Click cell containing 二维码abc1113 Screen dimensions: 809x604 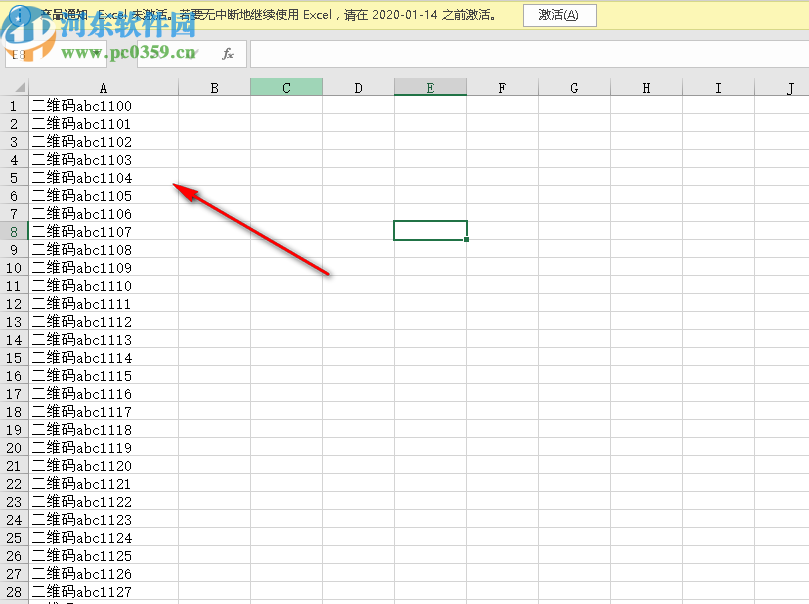pos(104,339)
